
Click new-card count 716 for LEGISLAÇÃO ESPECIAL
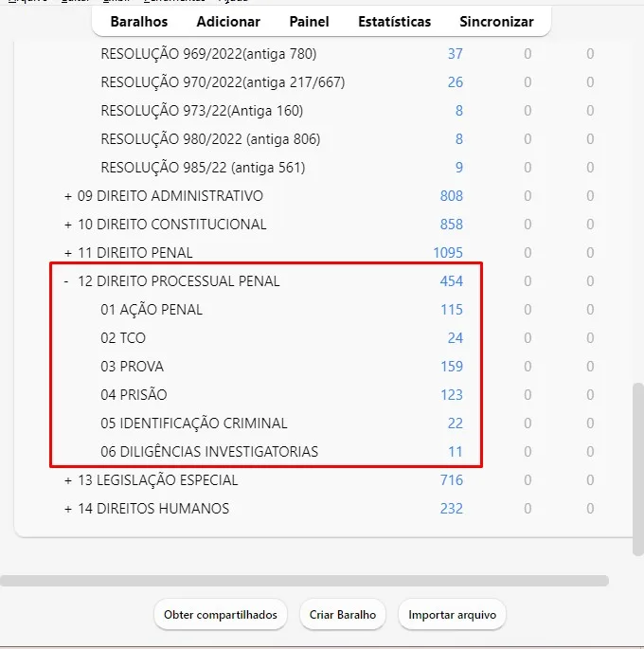[x=451, y=480]
